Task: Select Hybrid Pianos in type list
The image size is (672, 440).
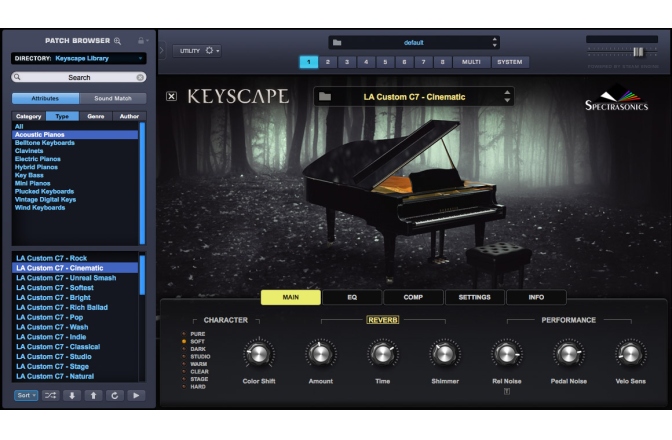Action: coord(75,167)
